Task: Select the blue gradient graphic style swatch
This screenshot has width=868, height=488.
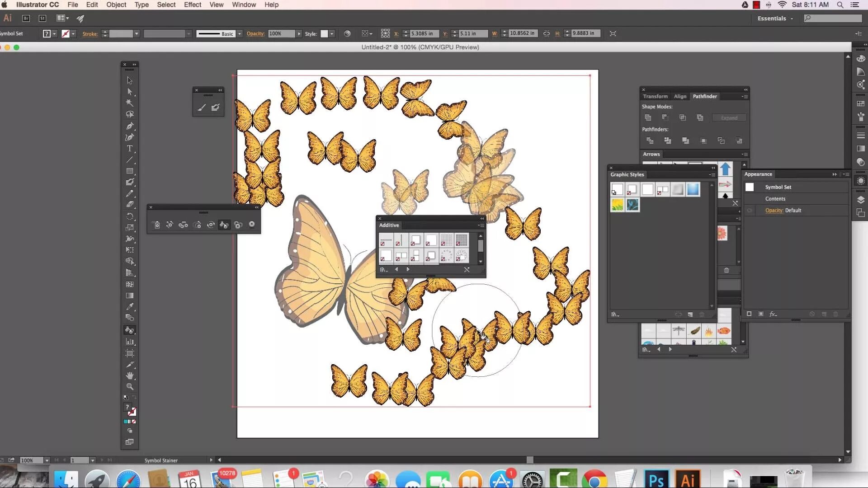Action: click(693, 189)
